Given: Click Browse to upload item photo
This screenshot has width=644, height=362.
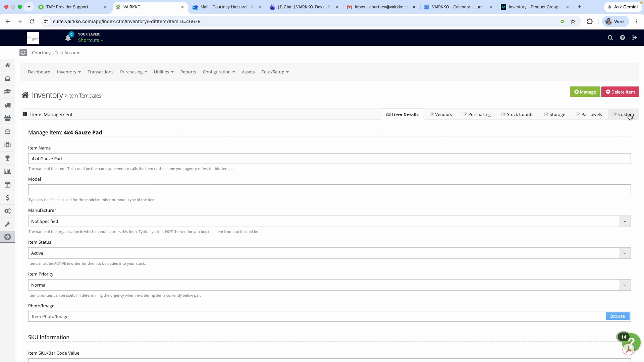Looking at the screenshot, I should coord(618,316).
